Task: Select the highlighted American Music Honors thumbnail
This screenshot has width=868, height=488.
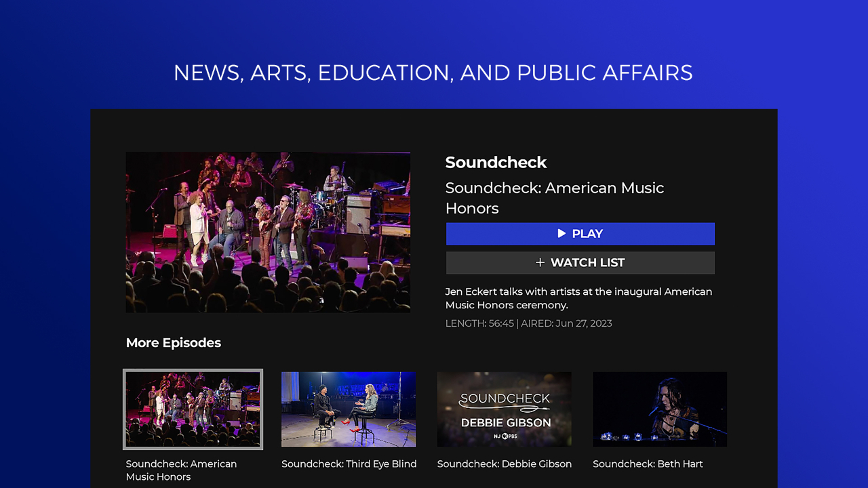Action: (193, 409)
